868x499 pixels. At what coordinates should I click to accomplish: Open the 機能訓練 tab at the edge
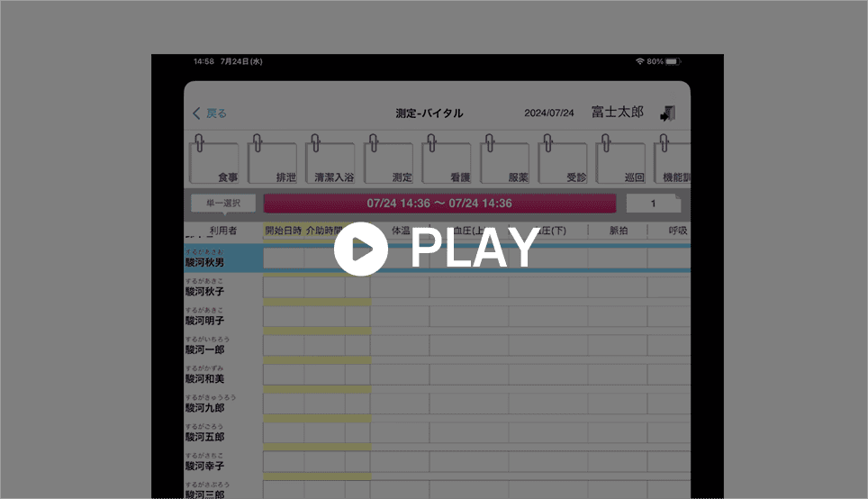672,160
